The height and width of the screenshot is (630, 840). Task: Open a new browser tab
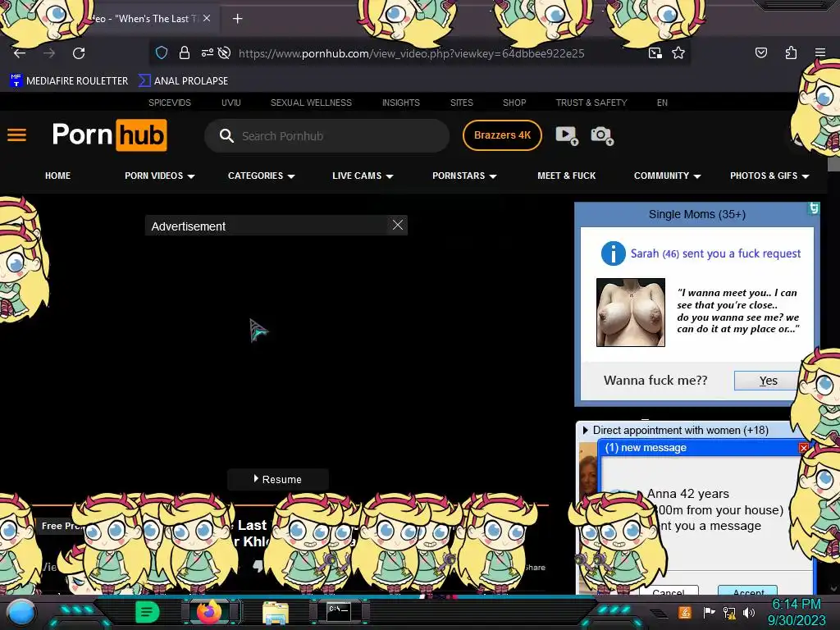tap(237, 19)
